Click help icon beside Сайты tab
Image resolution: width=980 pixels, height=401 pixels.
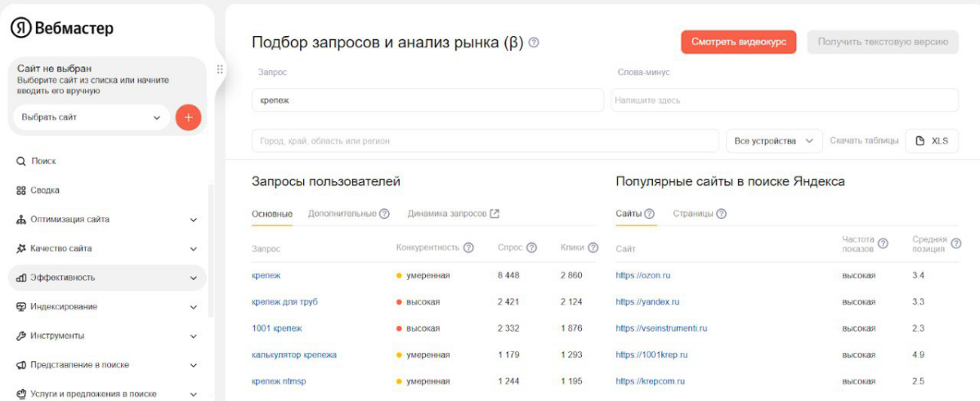click(x=649, y=214)
